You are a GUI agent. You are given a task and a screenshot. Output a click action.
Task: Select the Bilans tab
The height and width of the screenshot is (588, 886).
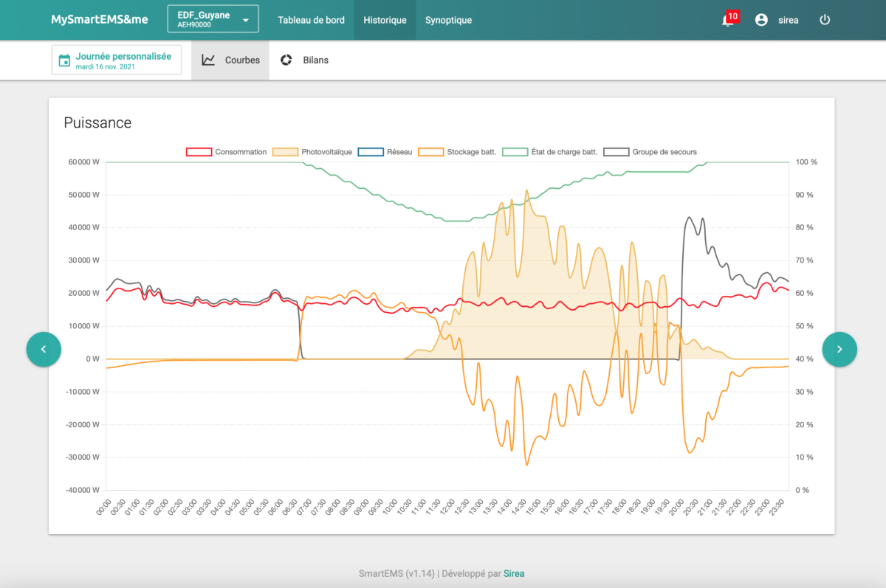[x=304, y=60]
